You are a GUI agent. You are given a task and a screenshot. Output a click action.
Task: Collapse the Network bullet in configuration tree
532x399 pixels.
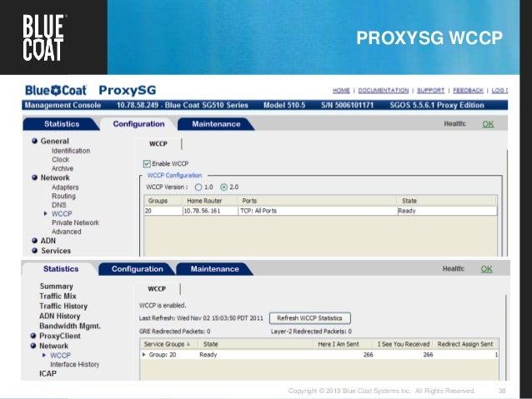click(x=34, y=177)
